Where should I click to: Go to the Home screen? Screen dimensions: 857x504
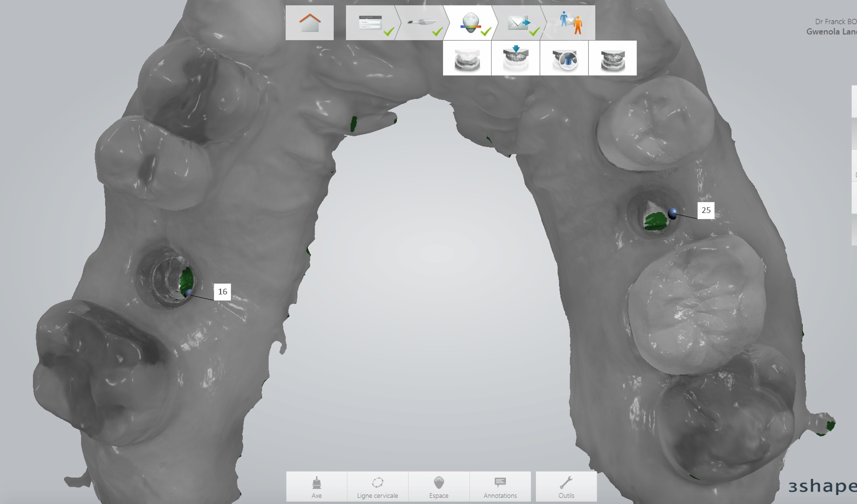(x=310, y=23)
